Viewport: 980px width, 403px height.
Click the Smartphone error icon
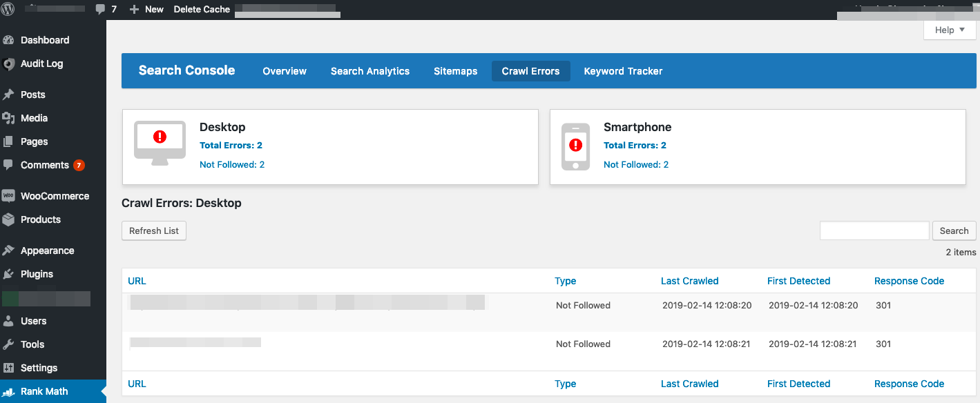pyautogui.click(x=575, y=146)
